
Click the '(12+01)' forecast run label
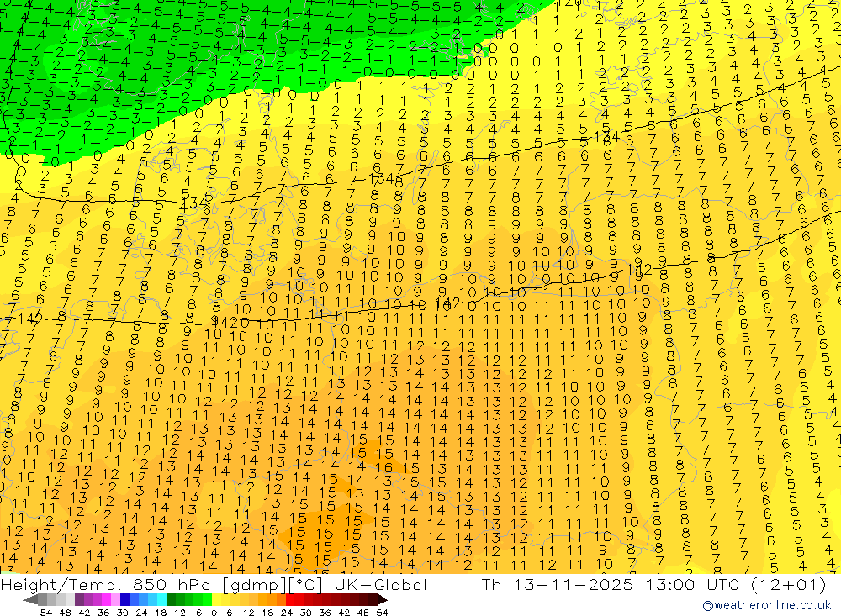(787, 584)
